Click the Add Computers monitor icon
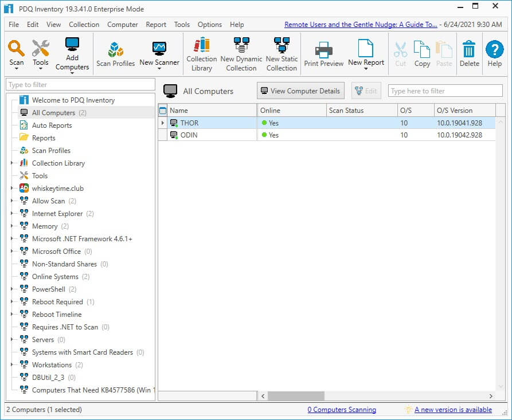This screenshot has width=512, height=420. pyautogui.click(x=72, y=44)
